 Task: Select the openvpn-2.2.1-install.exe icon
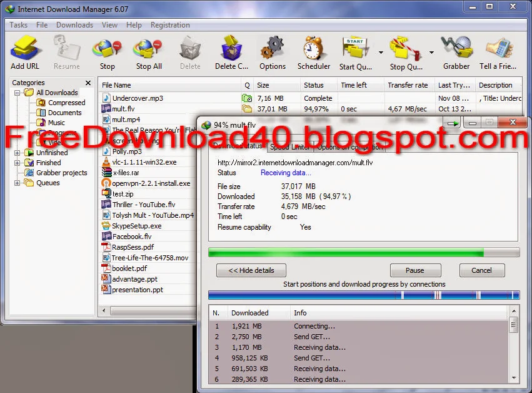(x=106, y=183)
